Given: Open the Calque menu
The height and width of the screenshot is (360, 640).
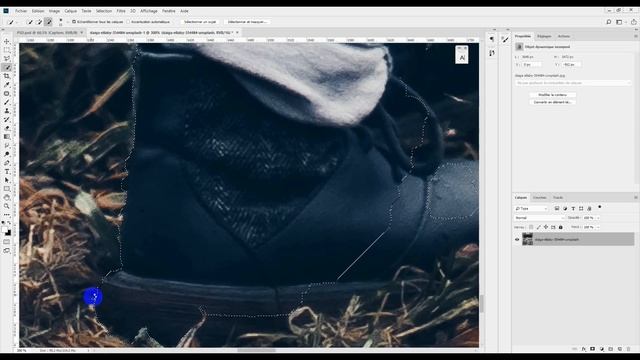Looking at the screenshot, I should (x=71, y=11).
